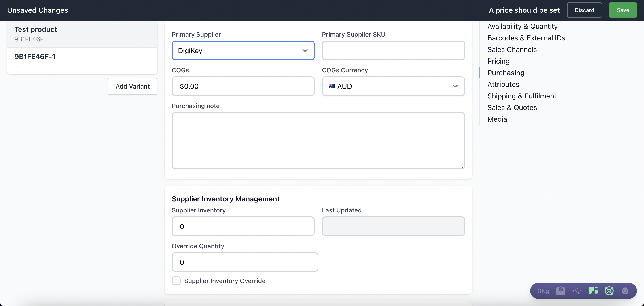Click the weighing scale icon
The height and width of the screenshot is (306, 644).
tap(561, 291)
